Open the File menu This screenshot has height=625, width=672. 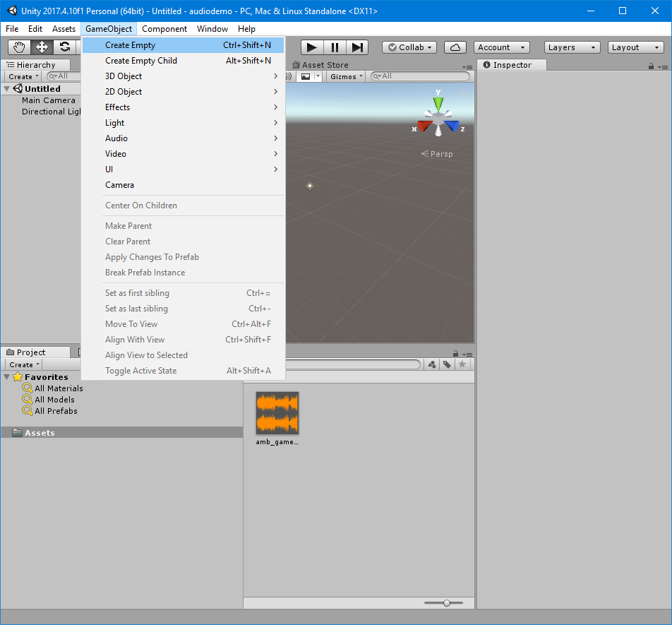pos(12,29)
